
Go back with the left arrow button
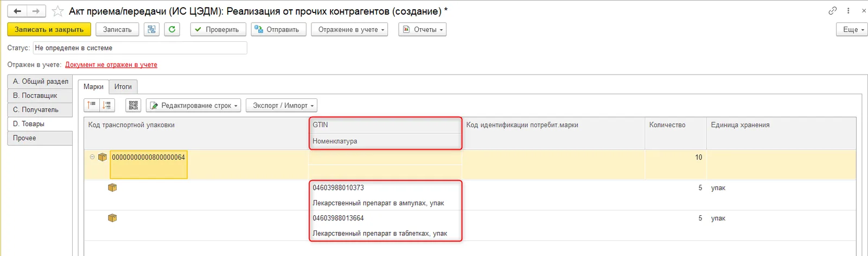pos(17,11)
